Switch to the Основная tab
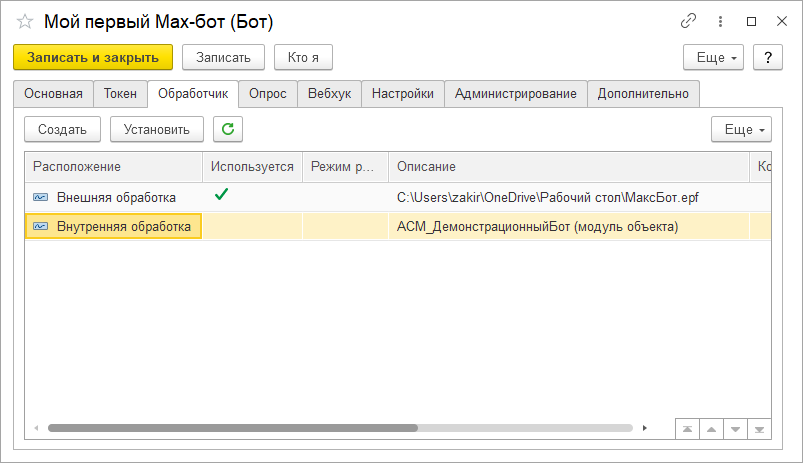Image resolution: width=803 pixels, height=463 pixels. (x=53, y=94)
